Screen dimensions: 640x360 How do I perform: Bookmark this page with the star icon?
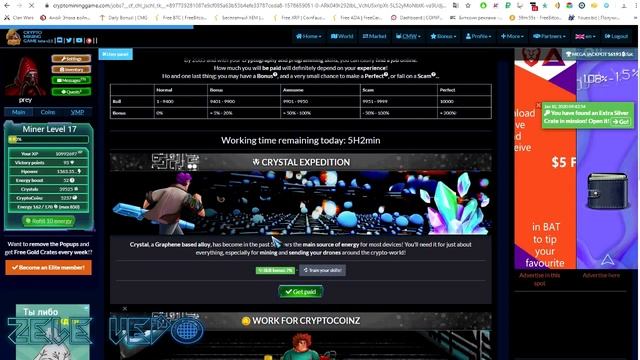[468, 6]
